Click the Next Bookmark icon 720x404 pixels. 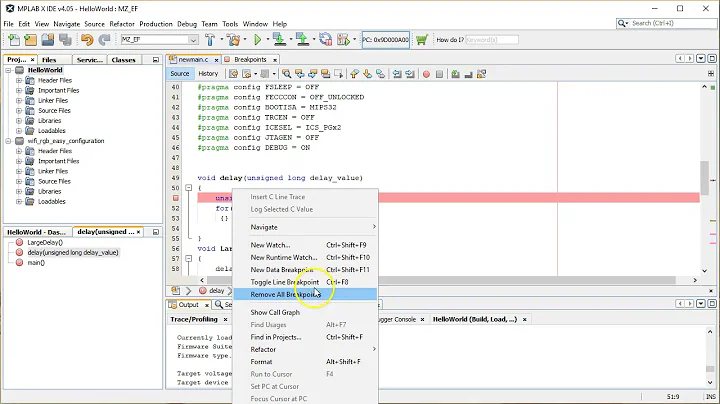[367, 74]
